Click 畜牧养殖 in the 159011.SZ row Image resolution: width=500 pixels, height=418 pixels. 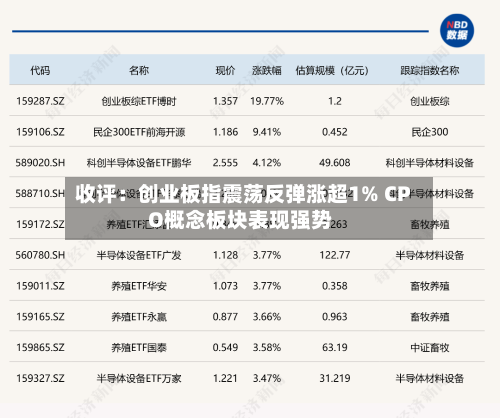click(x=430, y=286)
